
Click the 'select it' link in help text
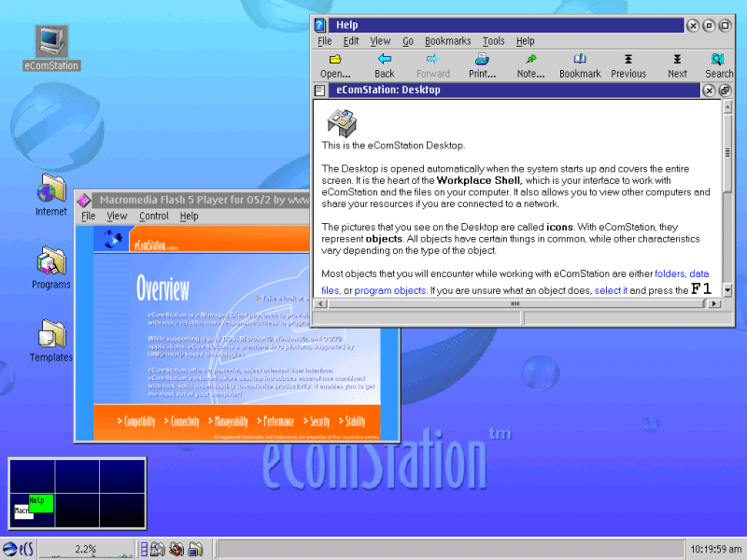(611, 291)
